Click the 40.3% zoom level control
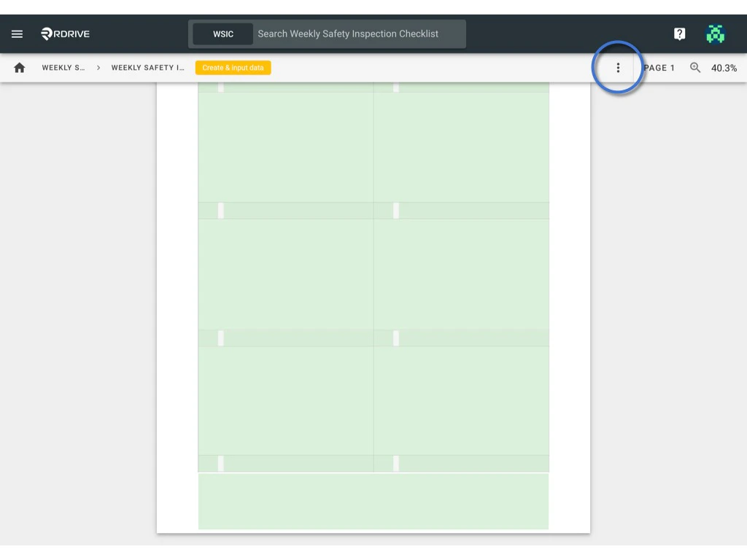 tap(724, 68)
